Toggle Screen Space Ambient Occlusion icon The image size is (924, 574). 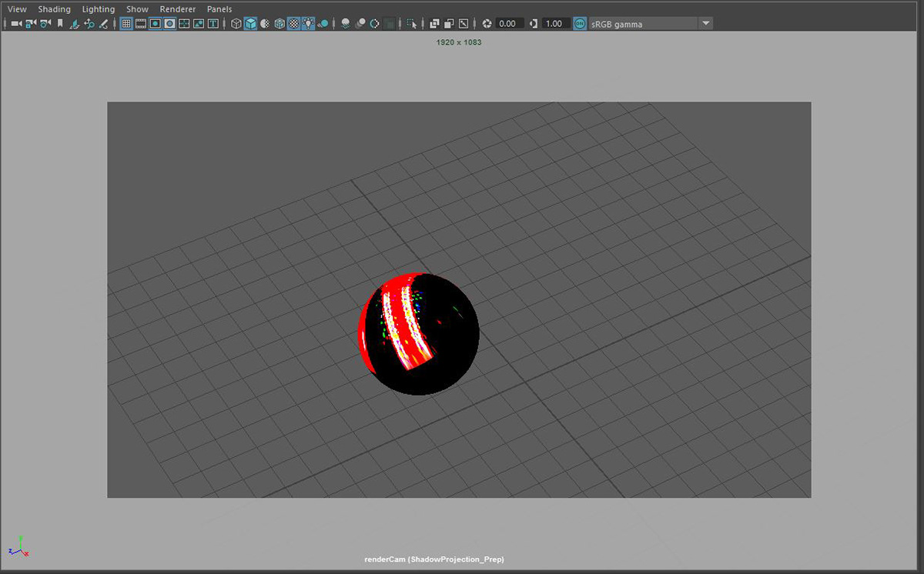point(346,24)
